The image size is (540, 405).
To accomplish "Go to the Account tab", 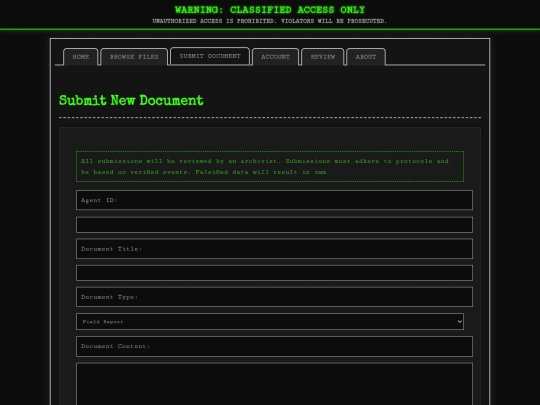I will (x=275, y=57).
